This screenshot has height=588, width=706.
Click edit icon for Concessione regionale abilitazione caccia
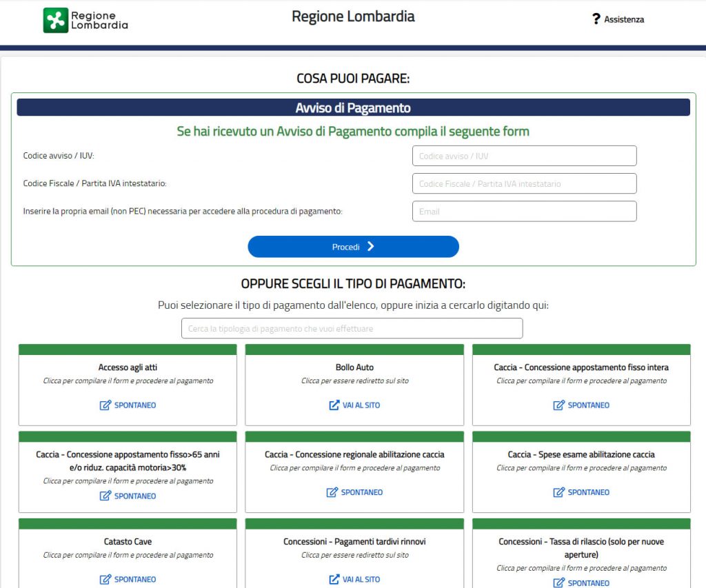click(332, 492)
